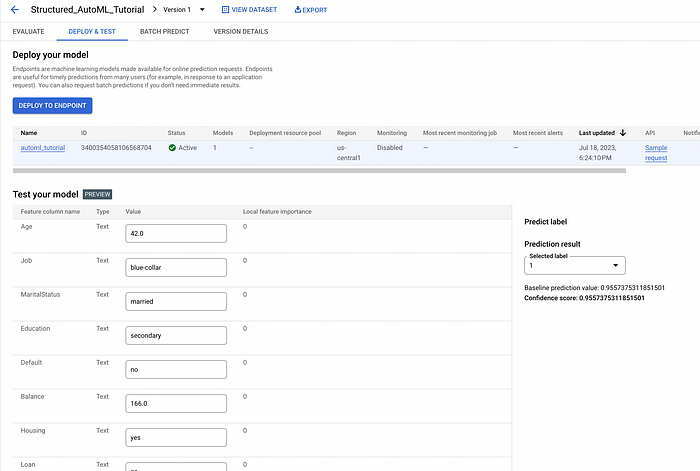Click the Job value input field
The width and height of the screenshot is (700, 471).
[x=176, y=267]
